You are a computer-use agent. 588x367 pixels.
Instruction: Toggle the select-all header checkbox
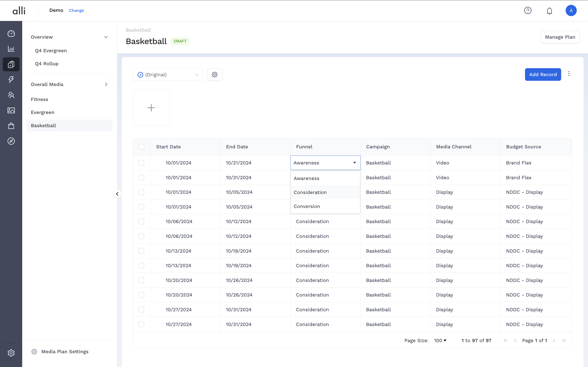tap(141, 147)
